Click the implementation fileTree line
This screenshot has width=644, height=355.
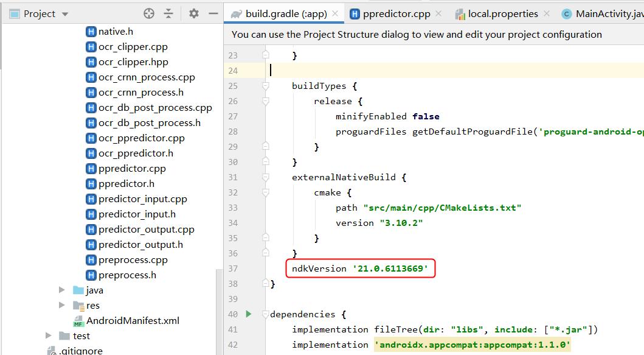point(445,329)
